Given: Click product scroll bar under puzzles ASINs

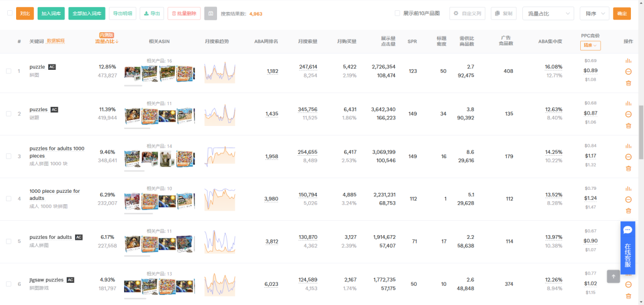Looking at the screenshot, I should (x=137, y=128).
